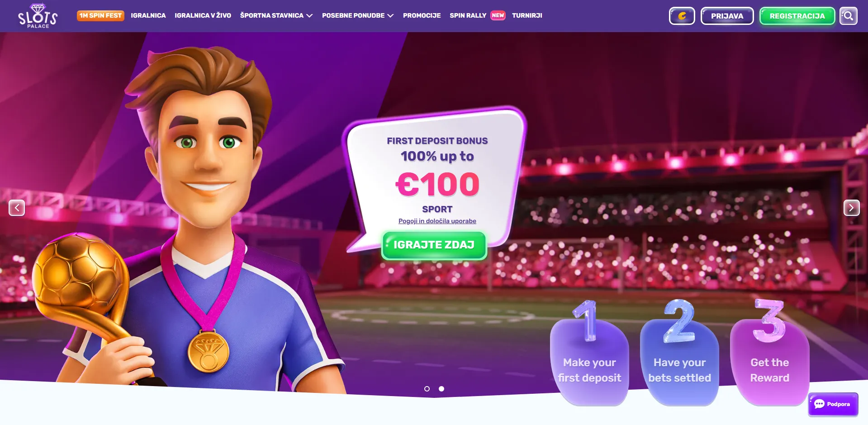Viewport: 868px width, 425px height.
Task: Click the Igrajte zdaj green button
Action: (x=434, y=245)
